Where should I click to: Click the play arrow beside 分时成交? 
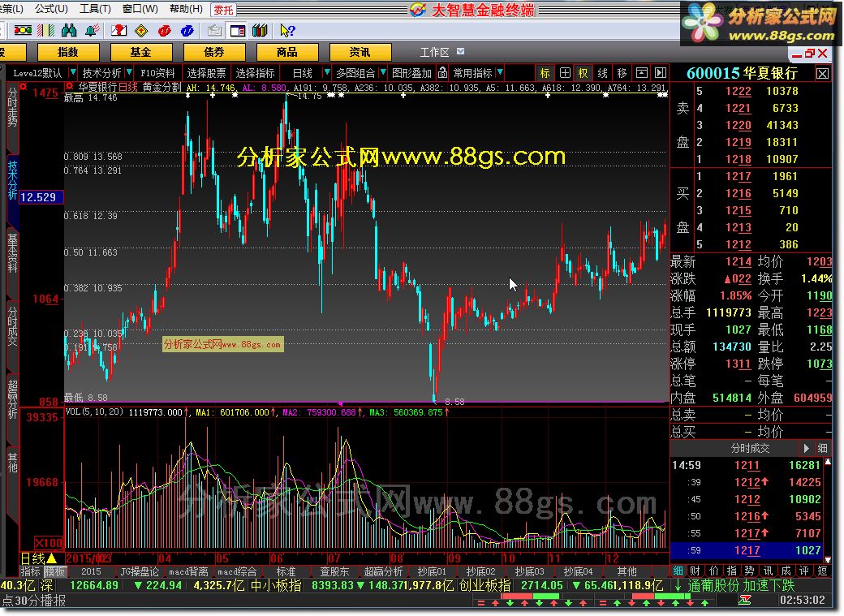coord(806,448)
